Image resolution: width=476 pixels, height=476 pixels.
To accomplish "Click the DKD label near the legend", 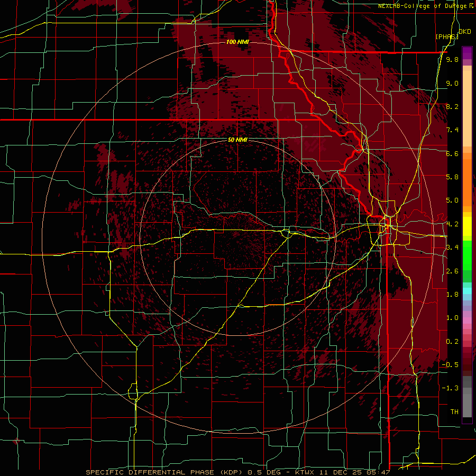I will click(465, 32).
